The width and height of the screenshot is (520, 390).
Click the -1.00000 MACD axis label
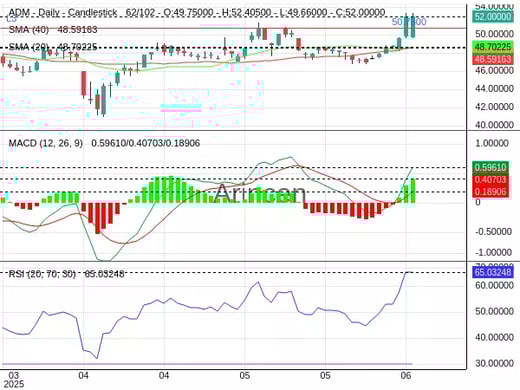[493, 252]
